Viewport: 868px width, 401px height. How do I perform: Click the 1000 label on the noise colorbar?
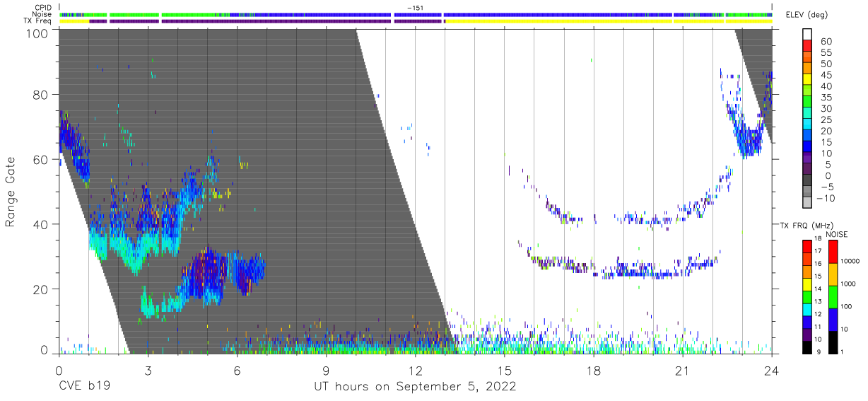(849, 284)
